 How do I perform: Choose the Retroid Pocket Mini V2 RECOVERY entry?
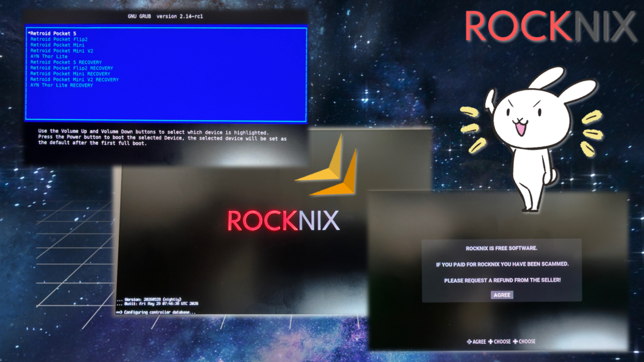click(74, 80)
